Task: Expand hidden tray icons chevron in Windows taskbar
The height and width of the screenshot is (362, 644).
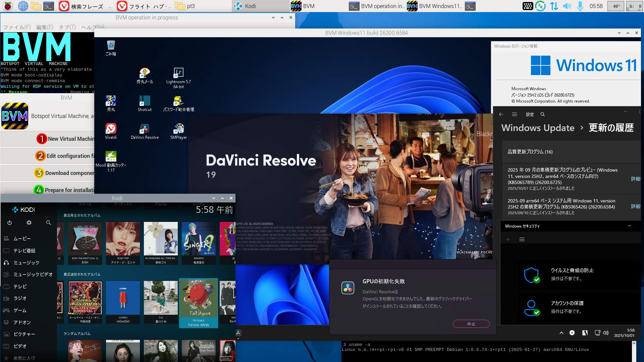Action: [561, 333]
